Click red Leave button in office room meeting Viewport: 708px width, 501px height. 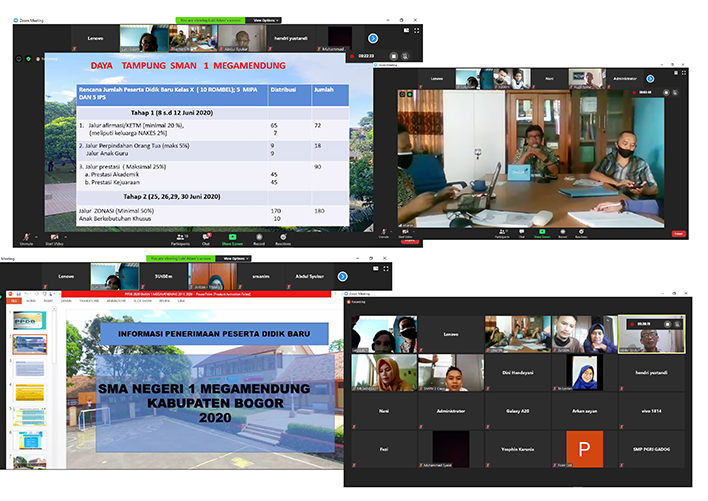tap(679, 234)
